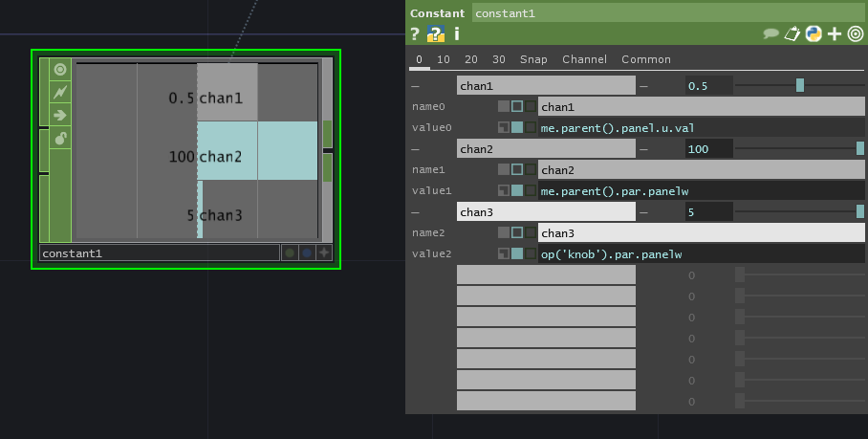Open the Python help icon
The width and height of the screenshot is (868, 439).
click(435, 33)
